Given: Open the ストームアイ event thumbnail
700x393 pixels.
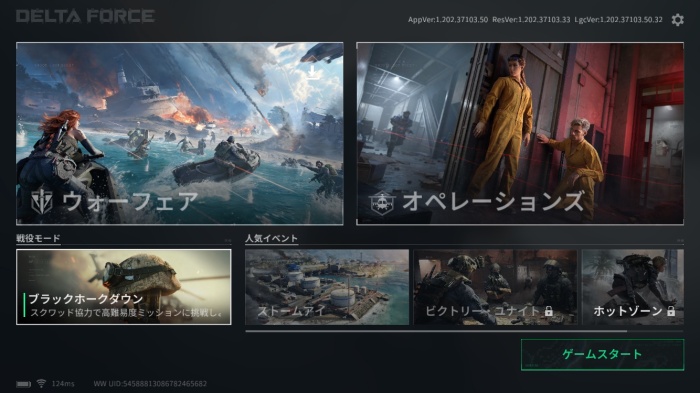Looking at the screenshot, I should pos(327,287).
